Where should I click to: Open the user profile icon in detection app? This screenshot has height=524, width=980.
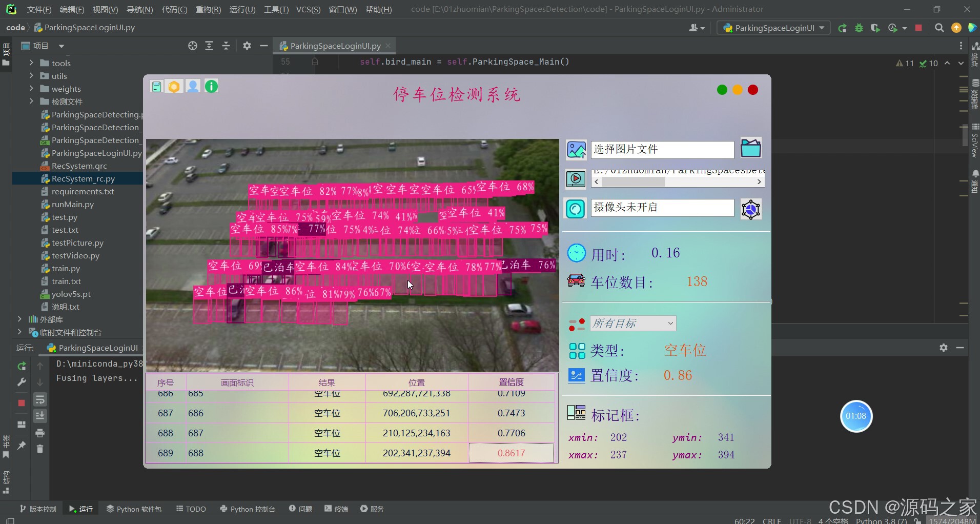click(193, 86)
